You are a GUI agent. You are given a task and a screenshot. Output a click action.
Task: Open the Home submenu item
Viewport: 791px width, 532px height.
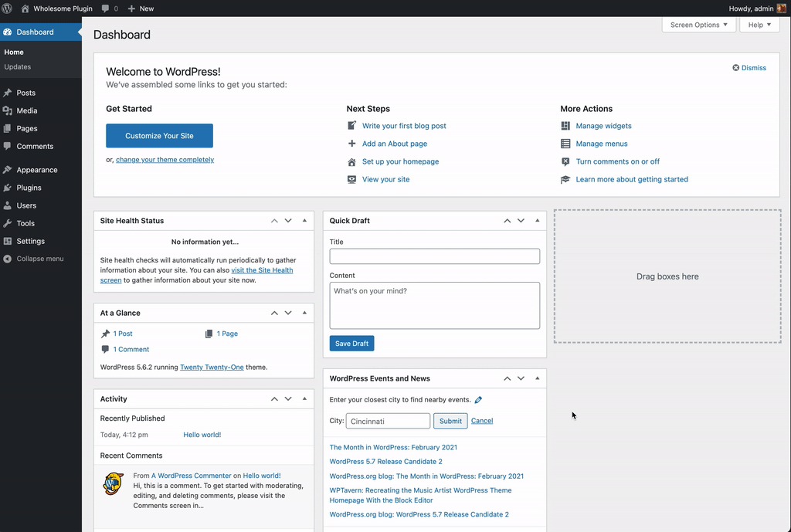[x=14, y=52]
